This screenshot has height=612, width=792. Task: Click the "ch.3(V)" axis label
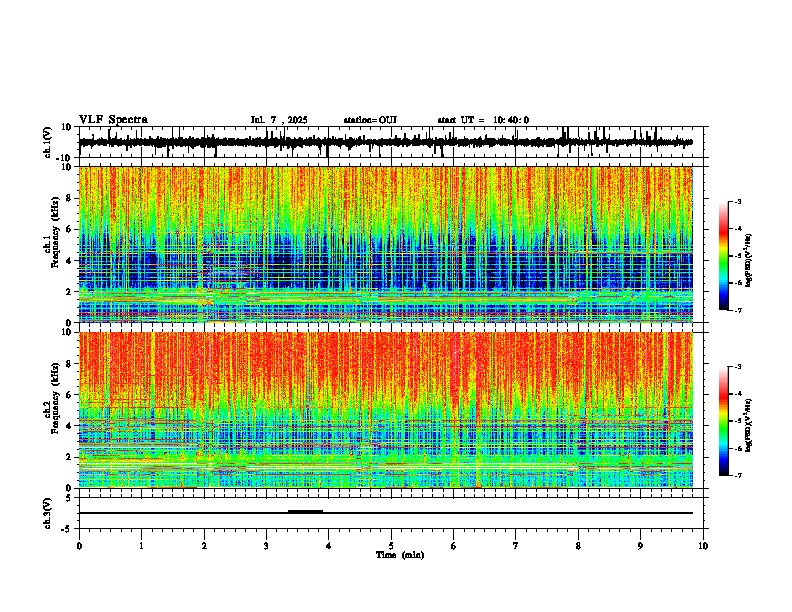(47, 513)
